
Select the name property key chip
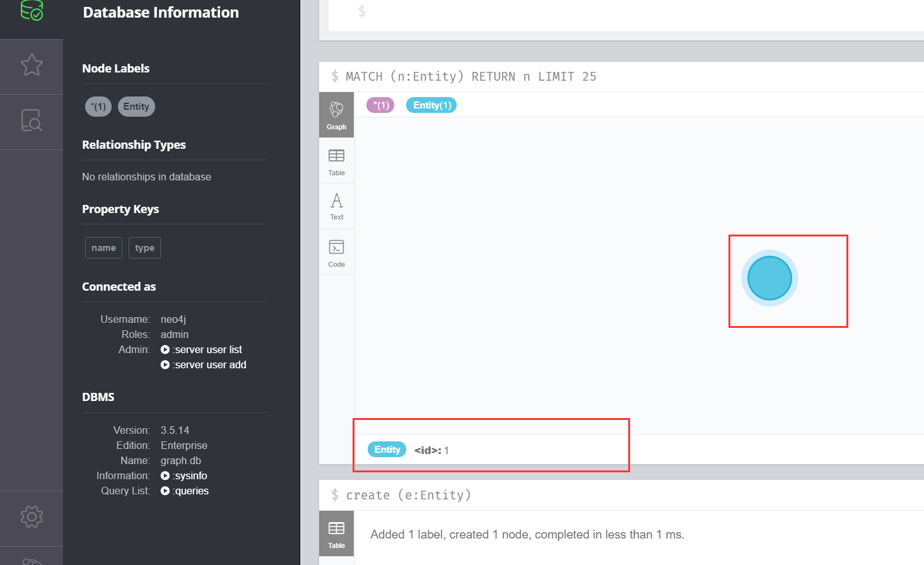(103, 247)
